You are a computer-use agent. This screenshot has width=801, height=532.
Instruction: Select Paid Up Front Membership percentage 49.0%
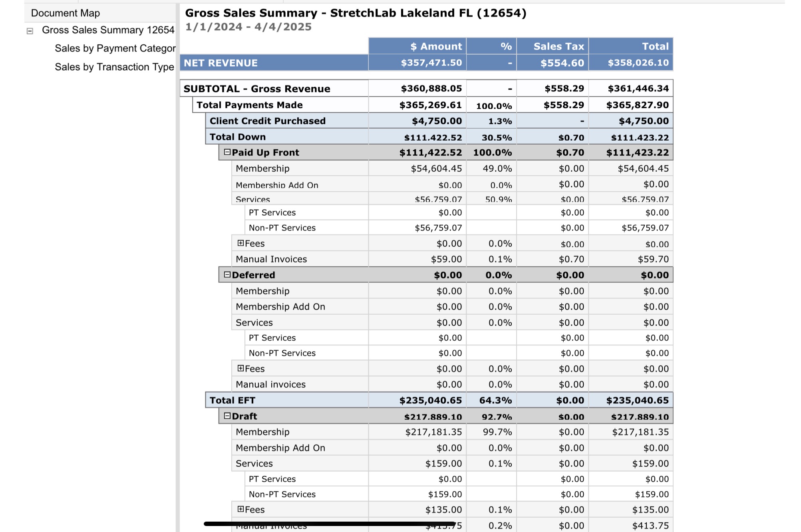[497, 169]
